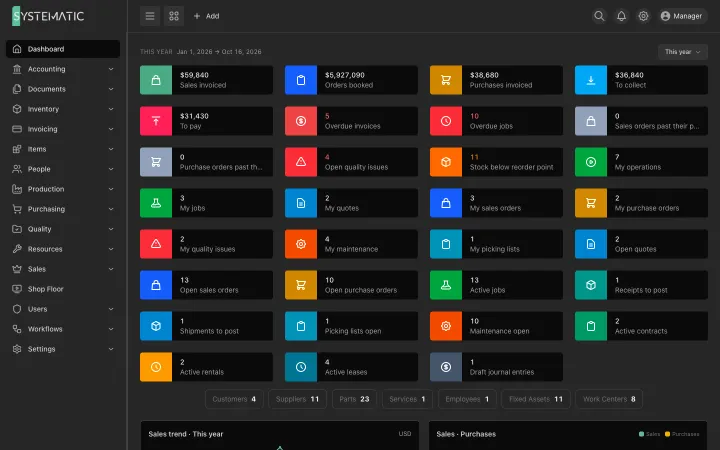The width and height of the screenshot is (720, 450).
Task: Open the Workflows sidebar menu
Action: pos(63,329)
